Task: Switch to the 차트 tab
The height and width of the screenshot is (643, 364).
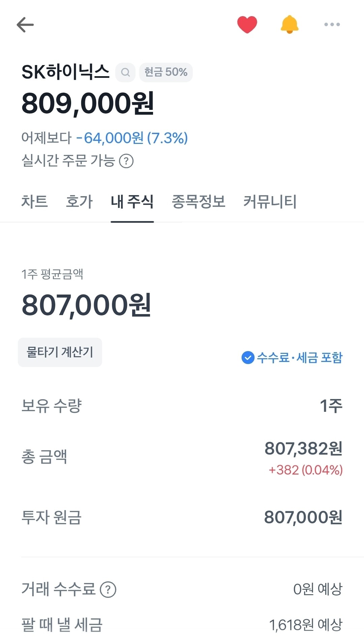Action: point(34,202)
